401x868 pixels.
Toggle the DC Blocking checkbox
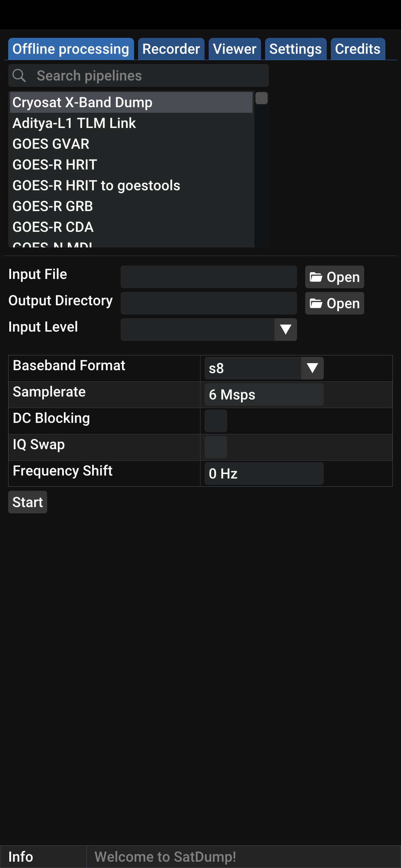coord(216,421)
